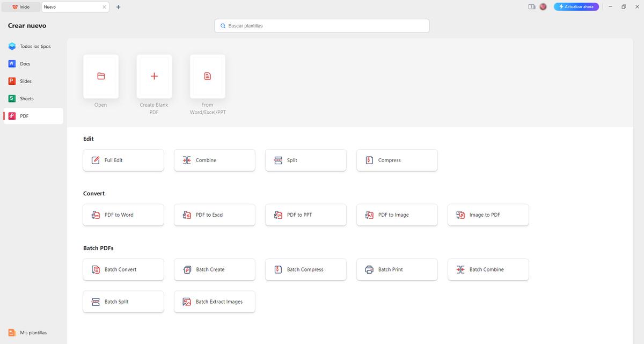Viewport: 644px width, 344px height.
Task: Focus the Buscar plantillas search field
Action: [x=322, y=26]
